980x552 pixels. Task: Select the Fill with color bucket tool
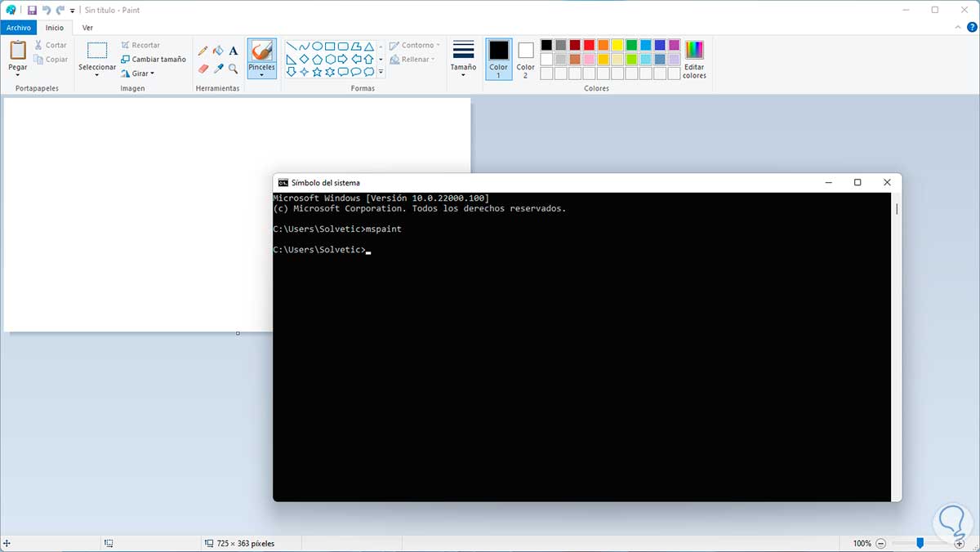pos(218,51)
